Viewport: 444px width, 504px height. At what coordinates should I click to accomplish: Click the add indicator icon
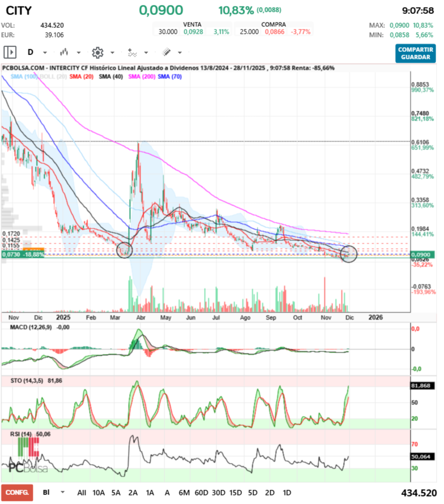pos(132,52)
